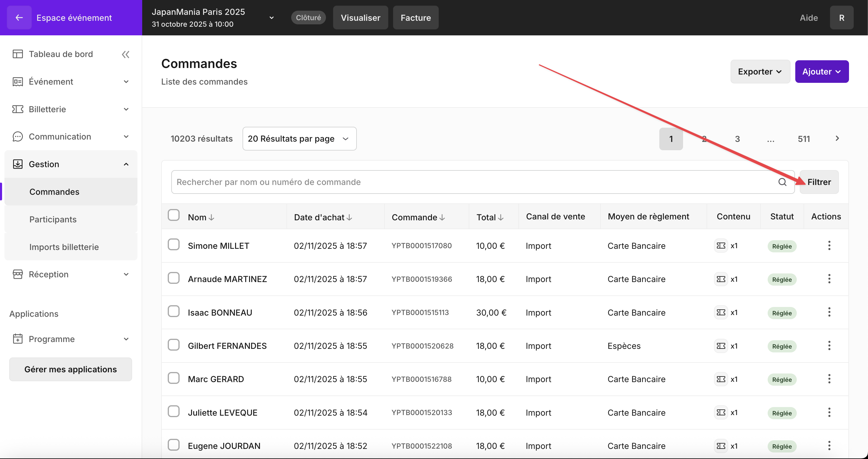Expand the Exporter dropdown
The width and height of the screenshot is (868, 459).
[x=760, y=72]
